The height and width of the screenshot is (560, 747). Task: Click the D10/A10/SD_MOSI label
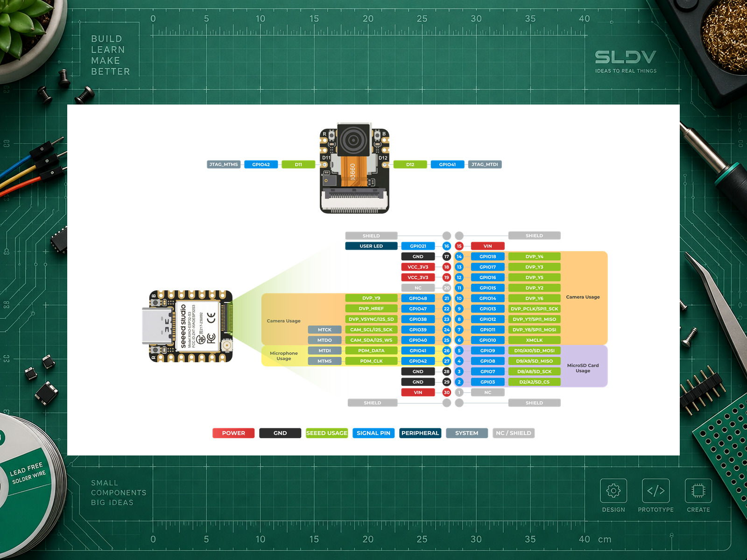tap(535, 350)
